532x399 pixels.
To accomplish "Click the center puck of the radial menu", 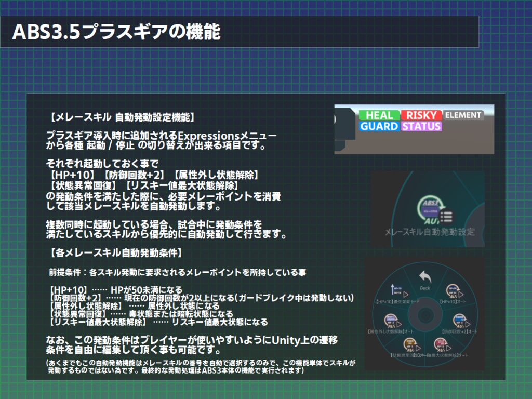I will [x=425, y=315].
